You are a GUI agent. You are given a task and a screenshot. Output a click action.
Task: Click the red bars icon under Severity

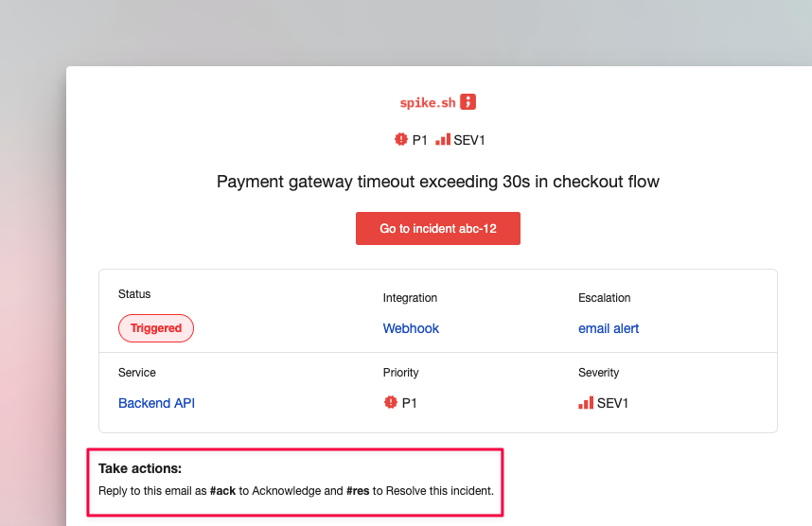point(586,403)
